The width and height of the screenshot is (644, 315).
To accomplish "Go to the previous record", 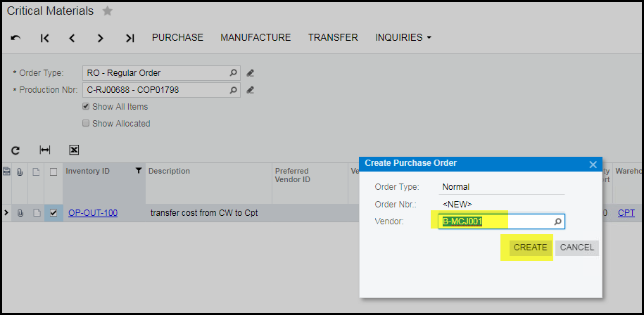I will click(72, 38).
